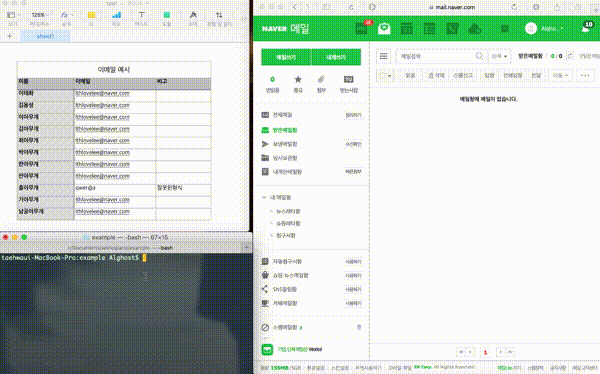Screen dimensions: 600x374
Task: Click the white mail envelope icon in Naver header
Action: point(384,29)
